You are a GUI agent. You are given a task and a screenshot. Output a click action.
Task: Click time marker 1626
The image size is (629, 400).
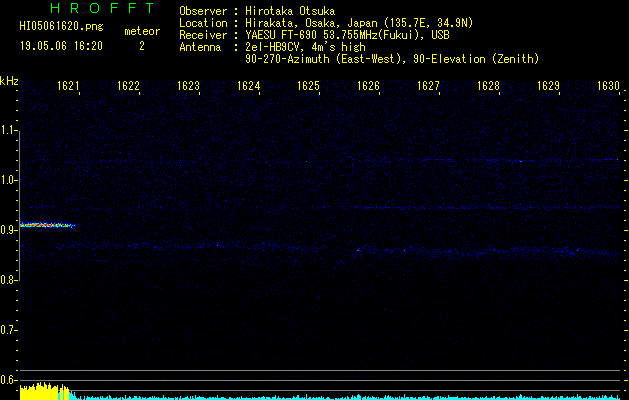(x=368, y=86)
